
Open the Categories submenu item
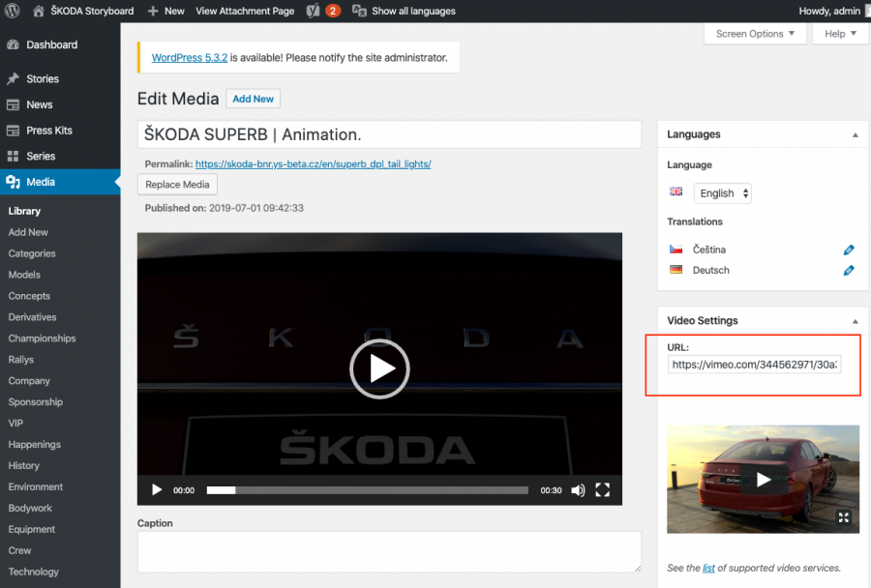click(x=32, y=253)
